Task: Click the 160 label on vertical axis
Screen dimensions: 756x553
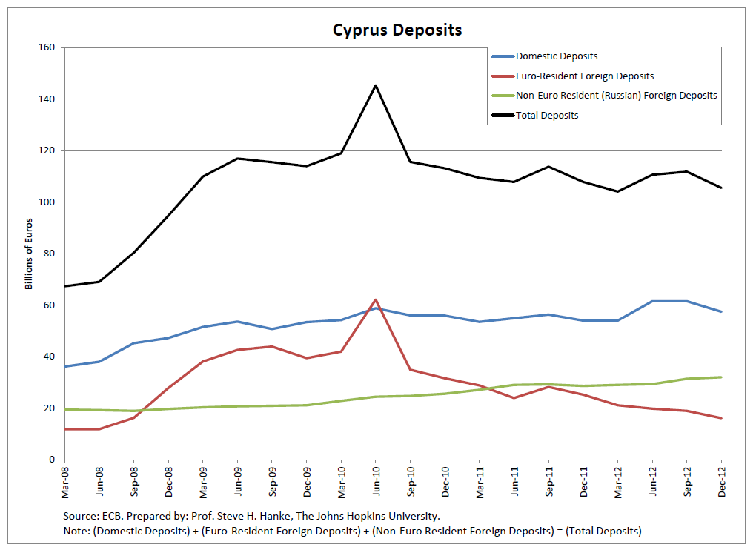Action: click(47, 47)
